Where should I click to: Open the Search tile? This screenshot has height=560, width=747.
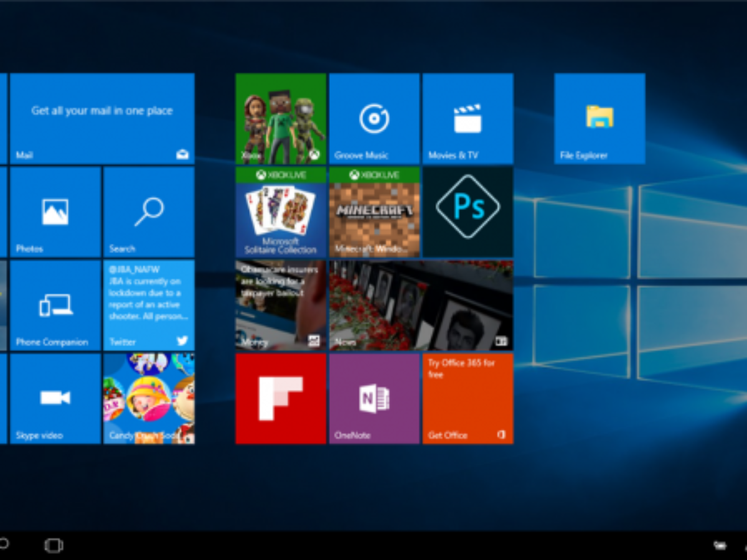(x=149, y=212)
